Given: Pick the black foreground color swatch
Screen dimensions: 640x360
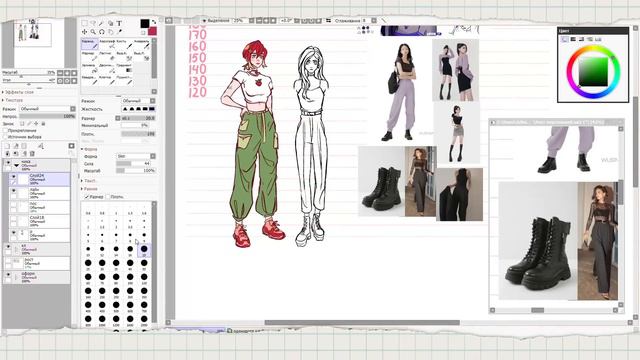Looking at the screenshot, I should (144, 23).
